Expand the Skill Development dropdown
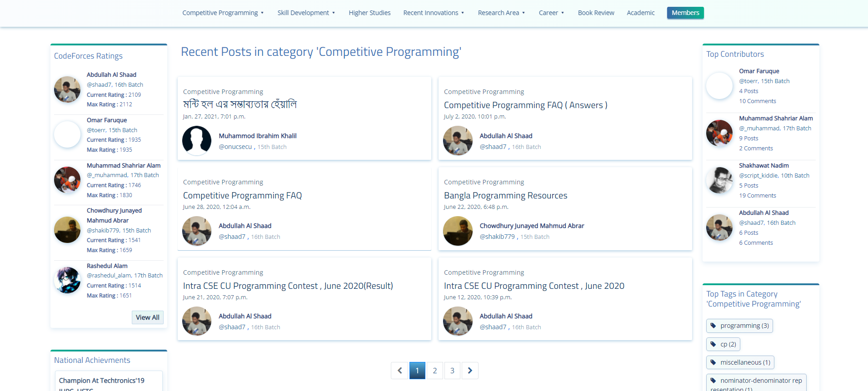Image resolution: width=868 pixels, height=391 pixels. [x=306, y=13]
